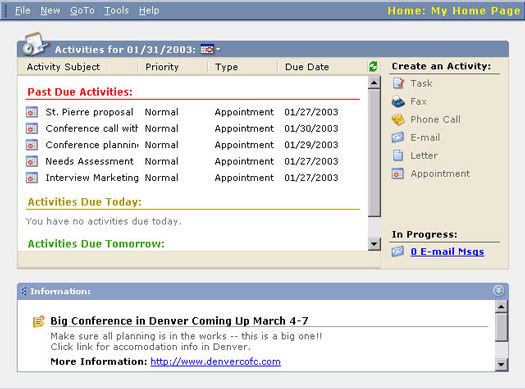525x389 pixels.
Task: Click activities list scroll down arrow
Action: [x=374, y=244]
